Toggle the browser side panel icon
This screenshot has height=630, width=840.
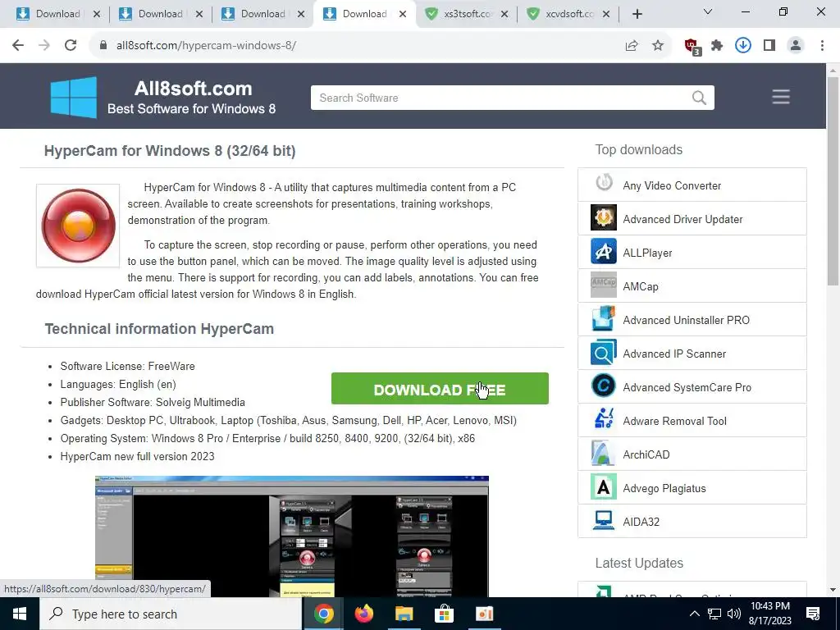click(769, 46)
